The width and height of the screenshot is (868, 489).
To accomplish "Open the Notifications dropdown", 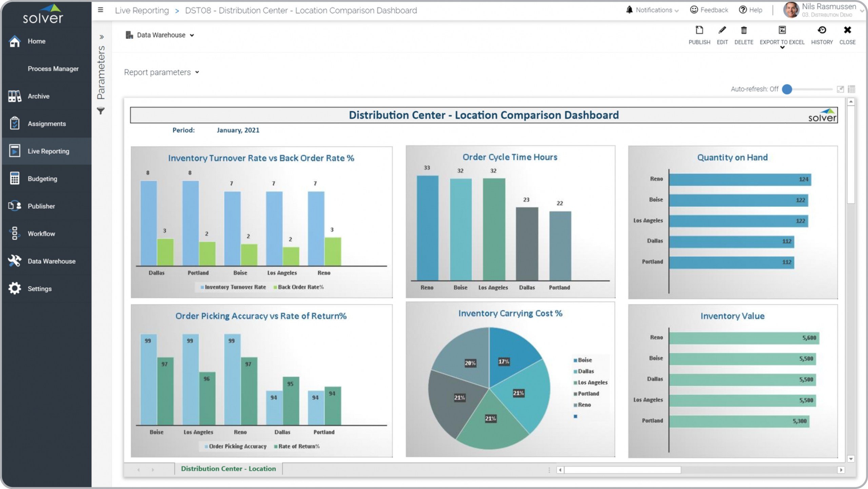I will click(653, 10).
